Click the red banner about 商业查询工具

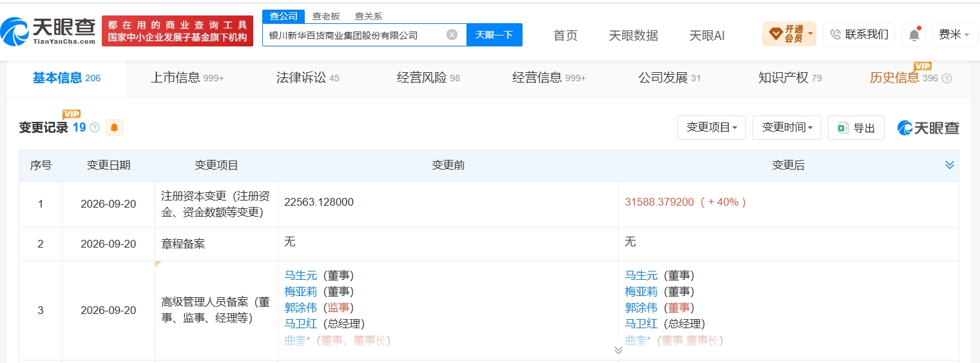coord(177,31)
